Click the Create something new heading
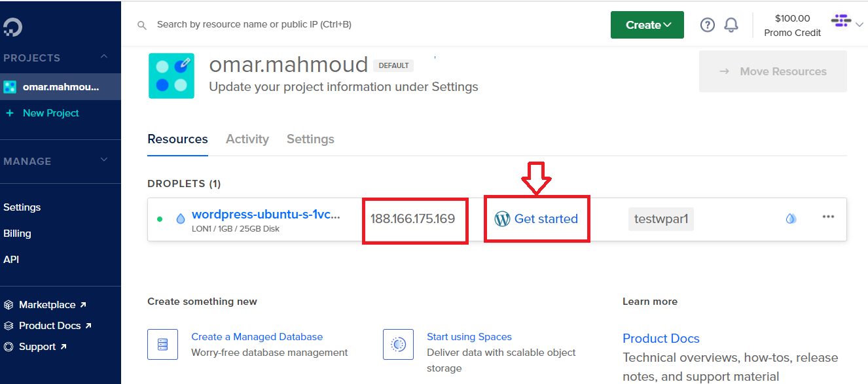868x384 pixels. (202, 302)
